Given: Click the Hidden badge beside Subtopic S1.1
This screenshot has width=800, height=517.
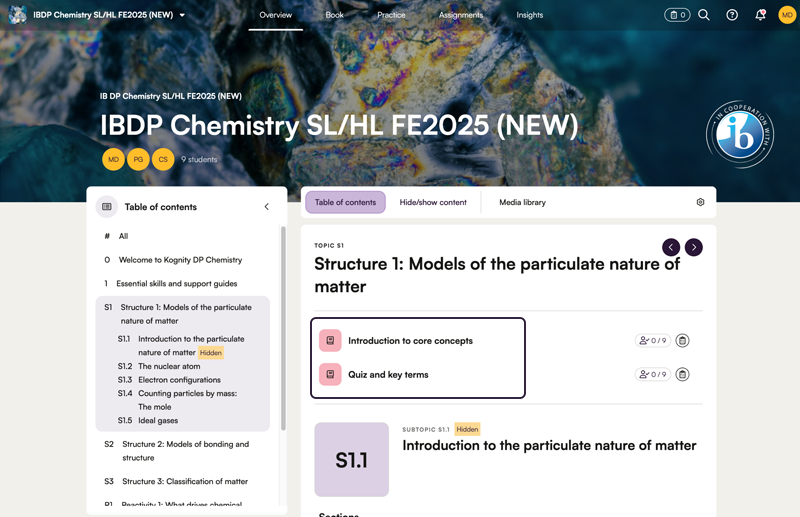Looking at the screenshot, I should (467, 429).
